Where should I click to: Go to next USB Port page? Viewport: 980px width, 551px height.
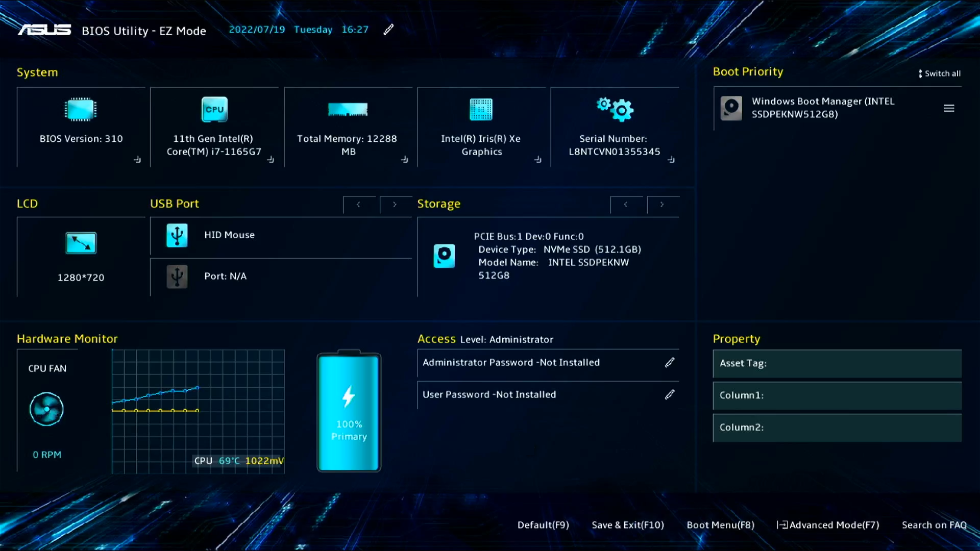(396, 205)
